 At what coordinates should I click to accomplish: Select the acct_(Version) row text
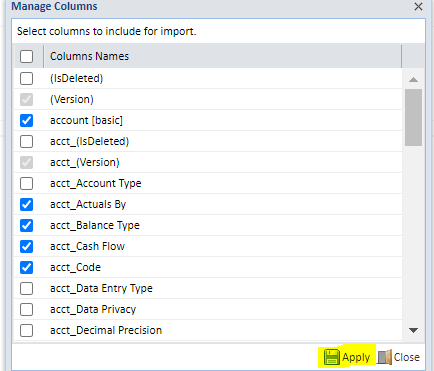coord(85,162)
